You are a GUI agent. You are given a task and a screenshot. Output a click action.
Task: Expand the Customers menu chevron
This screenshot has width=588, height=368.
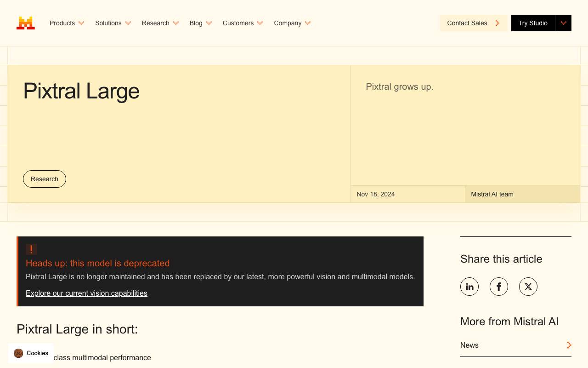pyautogui.click(x=260, y=23)
